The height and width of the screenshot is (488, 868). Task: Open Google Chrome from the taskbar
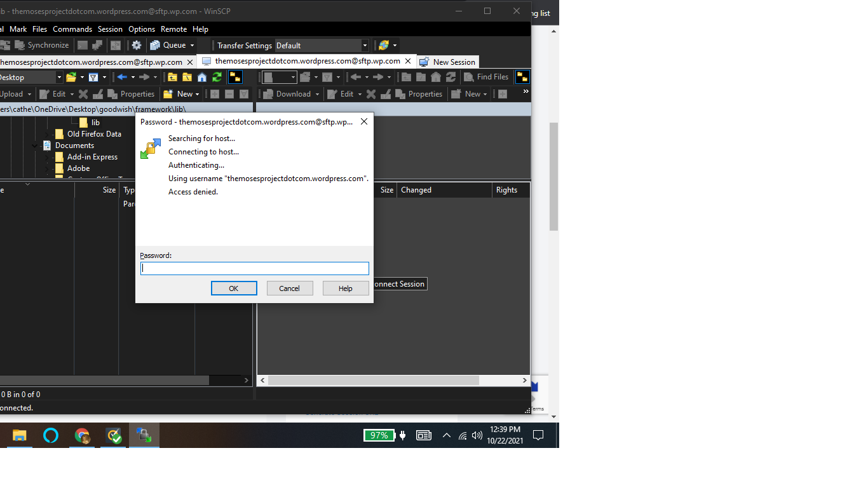coord(82,435)
